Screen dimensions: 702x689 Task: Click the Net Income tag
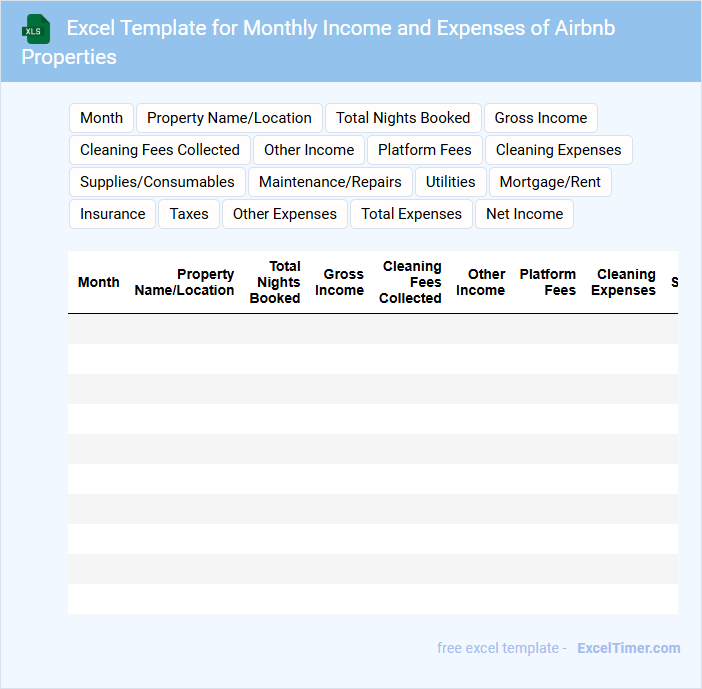coord(524,214)
